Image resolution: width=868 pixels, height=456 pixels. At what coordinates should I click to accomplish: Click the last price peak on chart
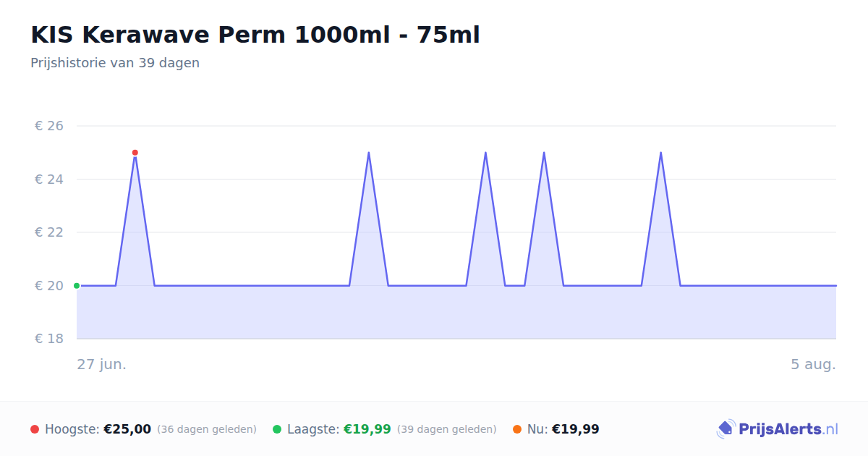click(x=660, y=153)
